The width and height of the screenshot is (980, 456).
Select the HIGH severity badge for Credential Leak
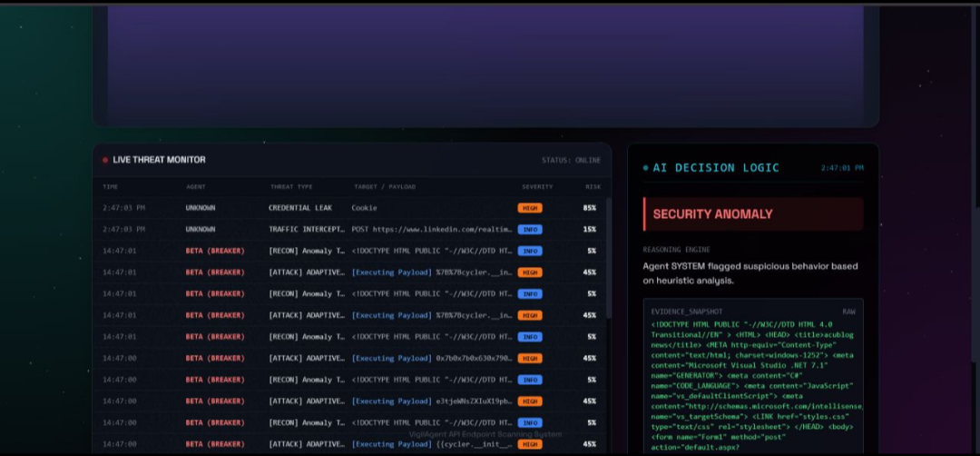[529, 208]
